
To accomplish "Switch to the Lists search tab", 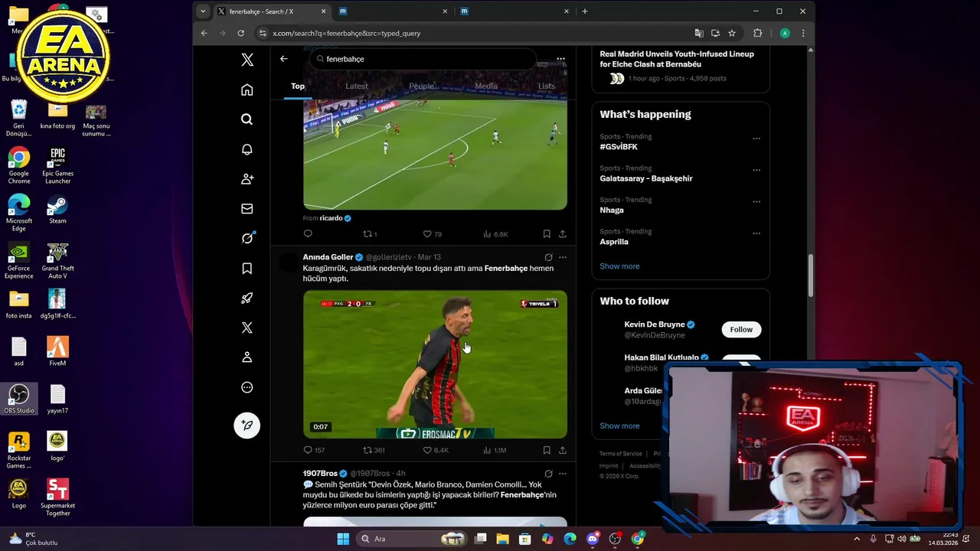I will [547, 86].
